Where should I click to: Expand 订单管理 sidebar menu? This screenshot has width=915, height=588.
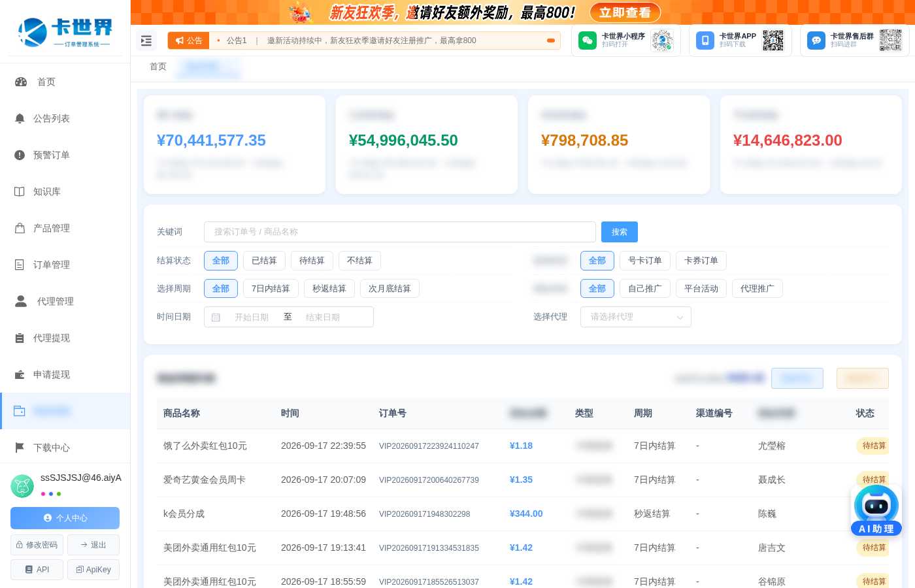[65, 265]
